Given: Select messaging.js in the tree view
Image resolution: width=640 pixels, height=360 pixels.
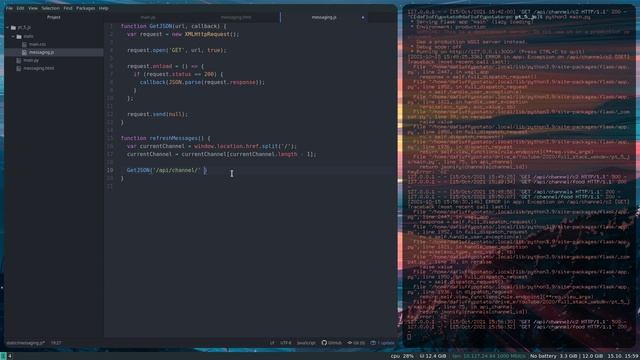Looking at the screenshot, I should coord(41,52).
